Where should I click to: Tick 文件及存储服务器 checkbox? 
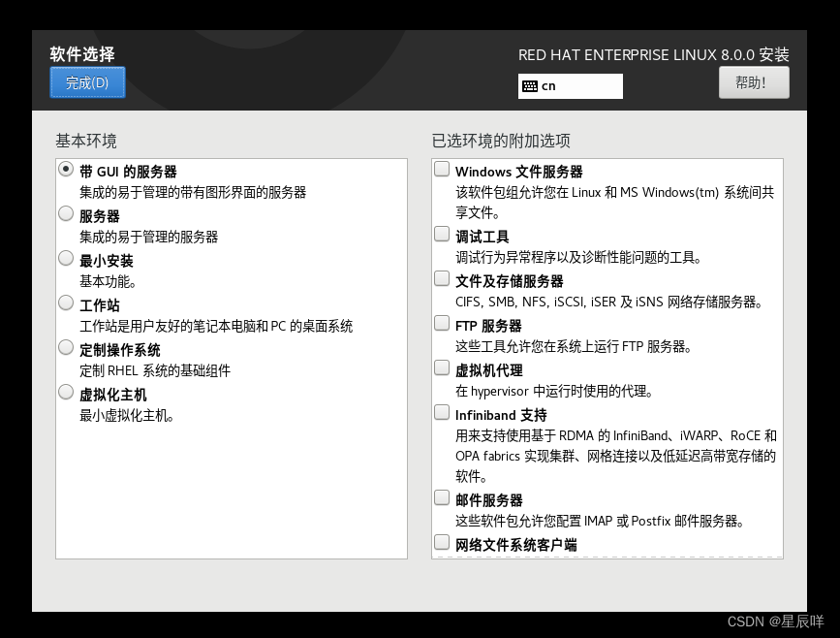(x=442, y=279)
